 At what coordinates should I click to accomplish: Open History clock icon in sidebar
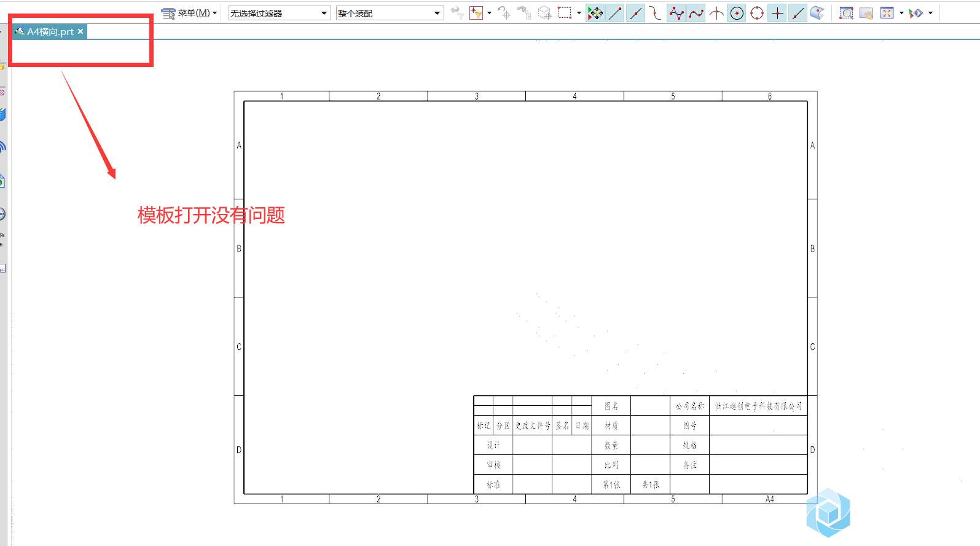click(x=2, y=214)
